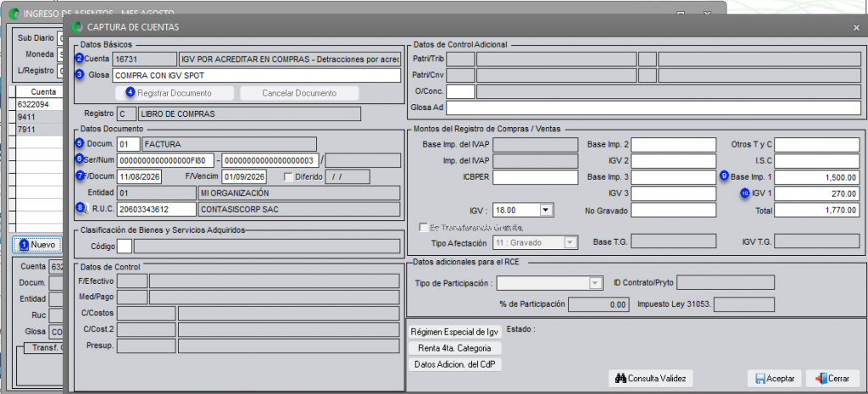The width and height of the screenshot is (868, 394).
Task: Click the Base Imp. 2 field
Action: [x=674, y=145]
